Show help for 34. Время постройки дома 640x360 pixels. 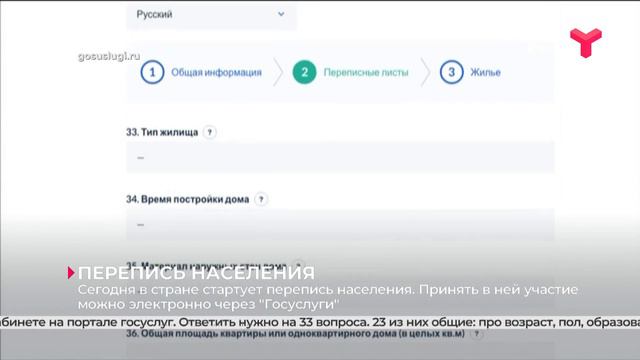[x=261, y=200]
